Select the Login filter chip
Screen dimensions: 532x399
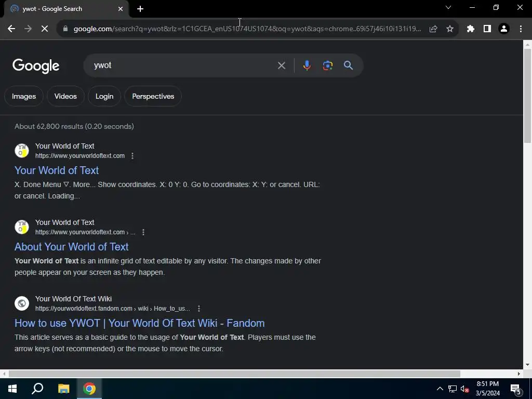104,96
